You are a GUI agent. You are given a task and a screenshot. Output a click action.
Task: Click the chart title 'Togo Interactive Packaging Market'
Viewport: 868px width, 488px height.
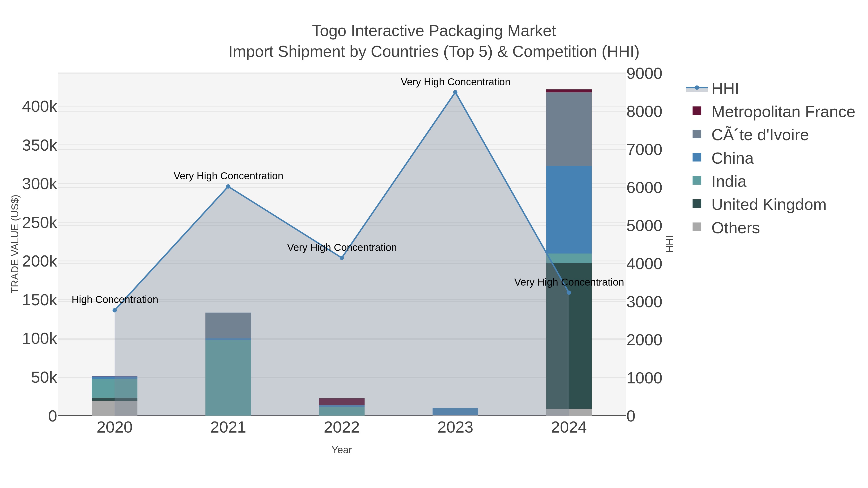pyautogui.click(x=434, y=31)
